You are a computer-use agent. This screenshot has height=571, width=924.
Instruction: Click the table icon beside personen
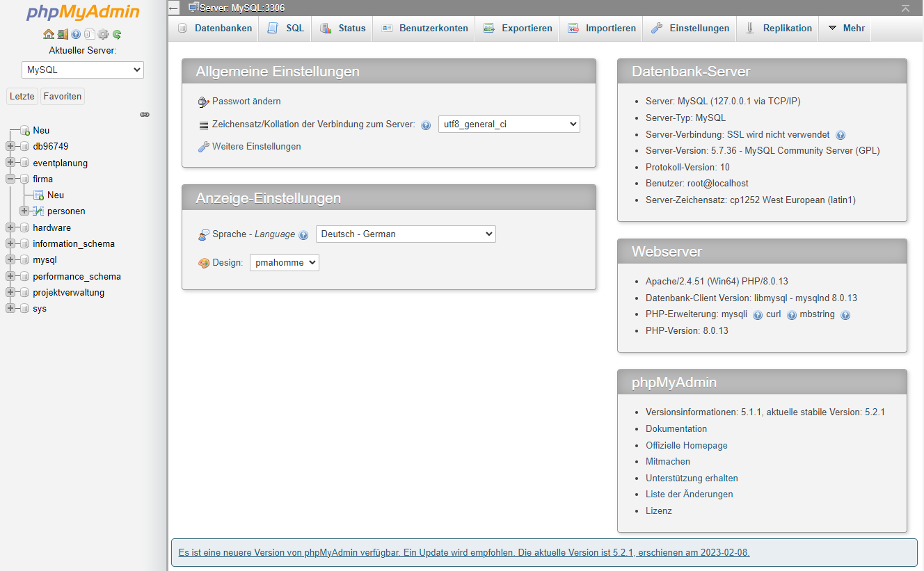39,211
